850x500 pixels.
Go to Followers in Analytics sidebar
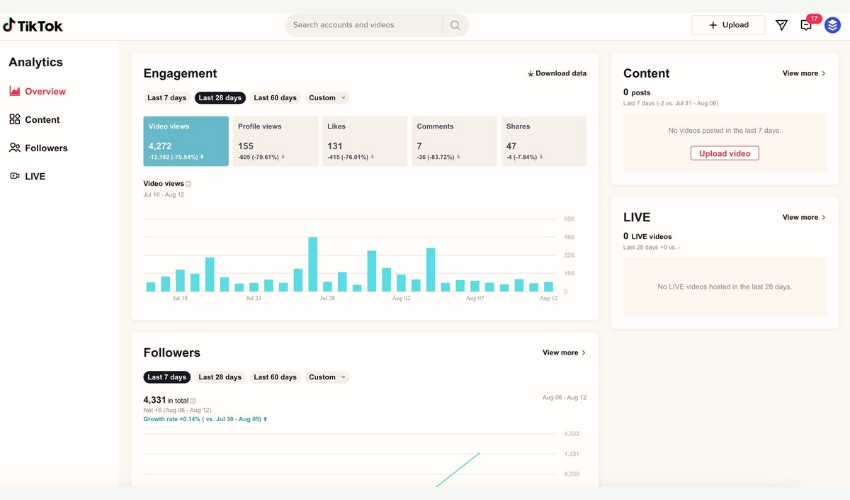pyautogui.click(x=38, y=148)
